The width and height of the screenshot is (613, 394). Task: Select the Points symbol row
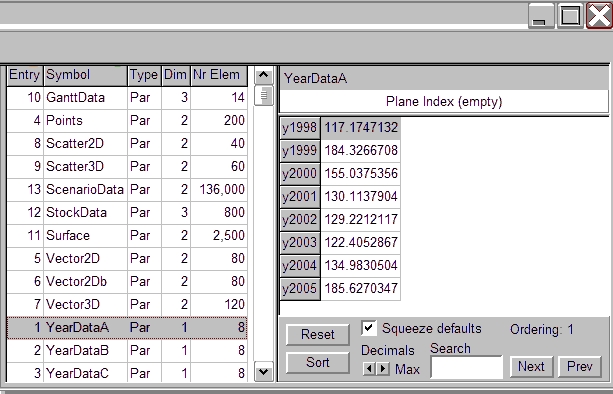[x=127, y=121]
